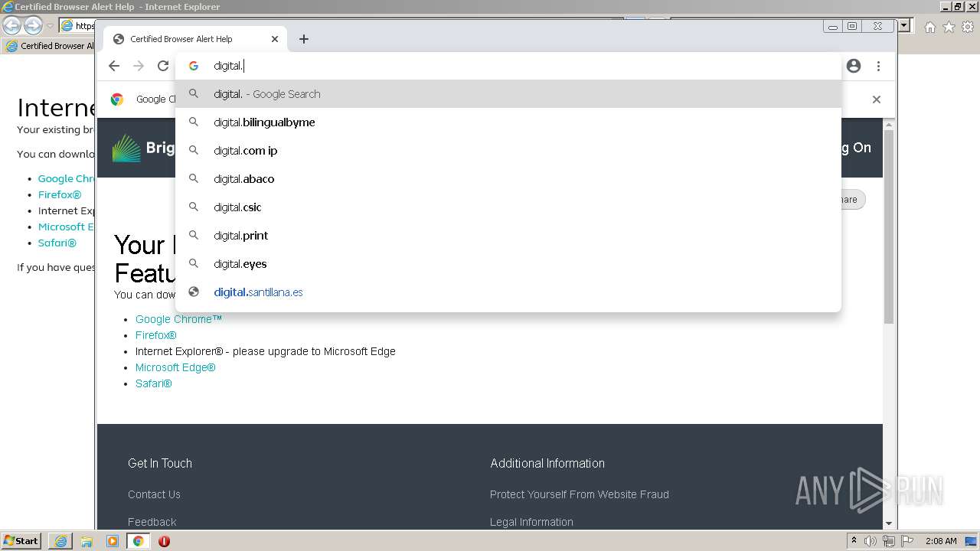The image size is (980, 551).
Task: Open Protect Yourself From Website Fraud link
Action: [580, 494]
